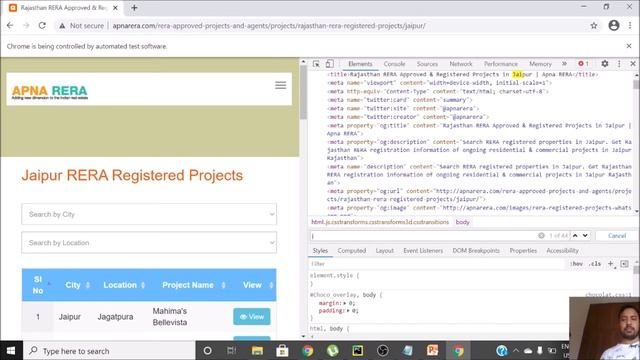Show more DevTools tabs with double chevron
The width and height of the screenshot is (640, 360).
[x=564, y=64]
